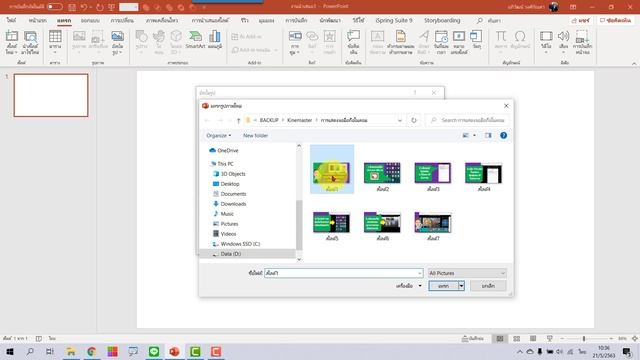Click the Normal view icon in status bar
640x360 pixels.
point(500,338)
